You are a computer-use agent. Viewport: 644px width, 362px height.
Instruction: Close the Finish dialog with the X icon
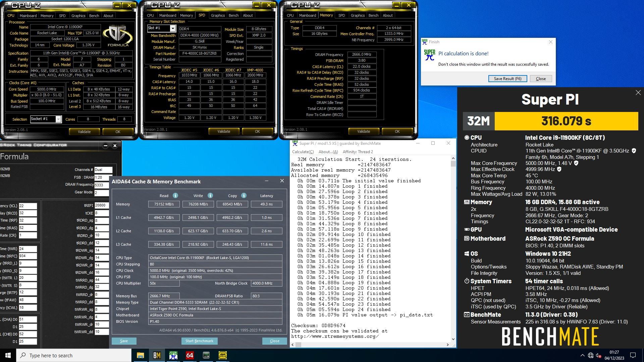coord(550,42)
